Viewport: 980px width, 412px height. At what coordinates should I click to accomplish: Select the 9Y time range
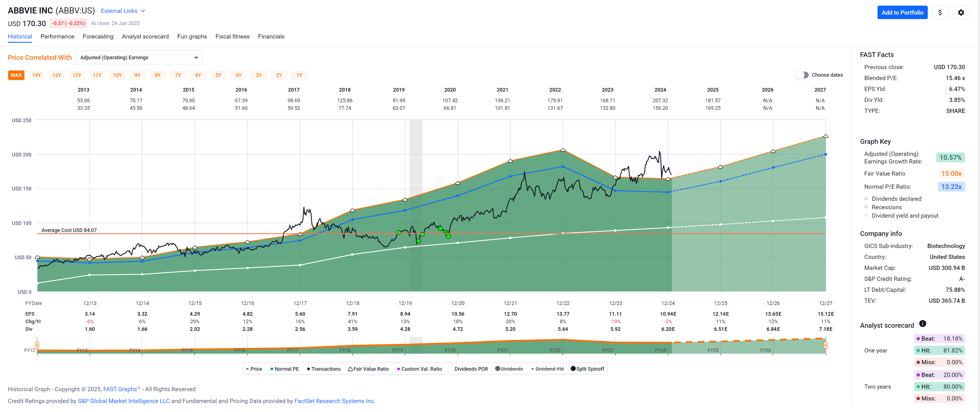137,75
